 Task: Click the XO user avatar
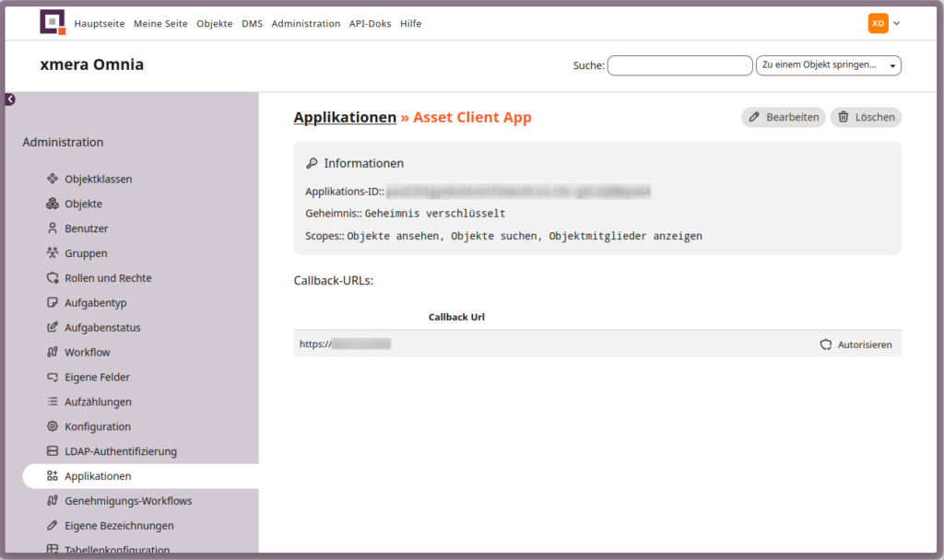pos(878,23)
